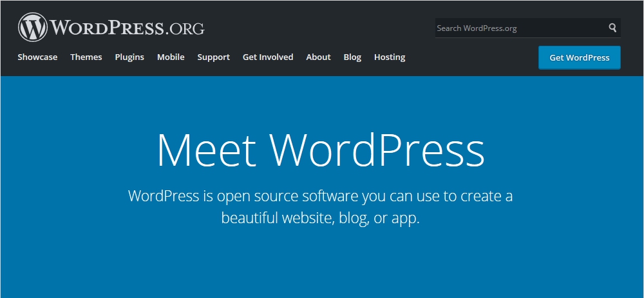Screen dimensions: 644x298
Task: Click the WordPress circular W logo
Action: [33, 28]
